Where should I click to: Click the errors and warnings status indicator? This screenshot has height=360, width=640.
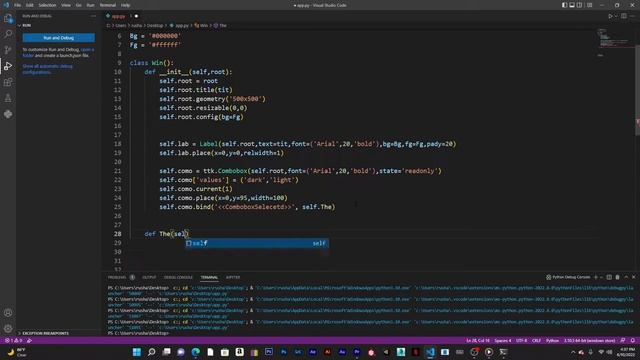pyautogui.click(x=14, y=340)
